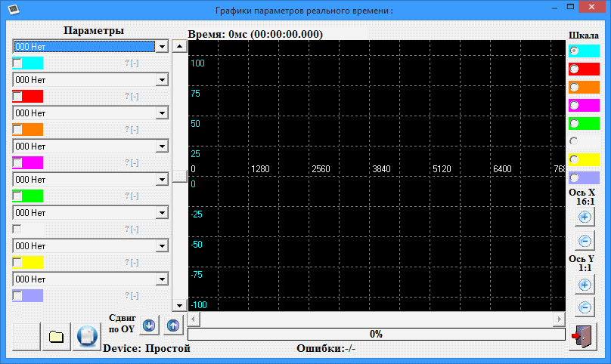The image size is (611, 364).
Task: Enable the red parameter checkbox
Action: click(x=17, y=96)
